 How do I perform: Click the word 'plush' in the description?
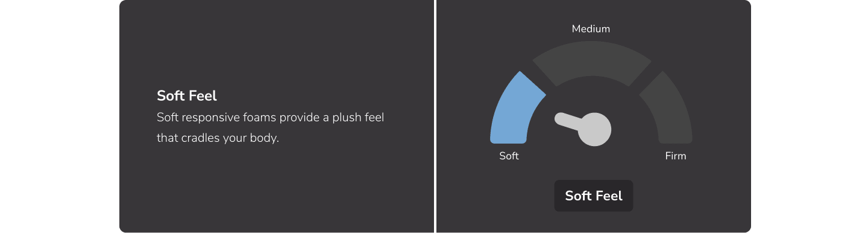point(341,117)
